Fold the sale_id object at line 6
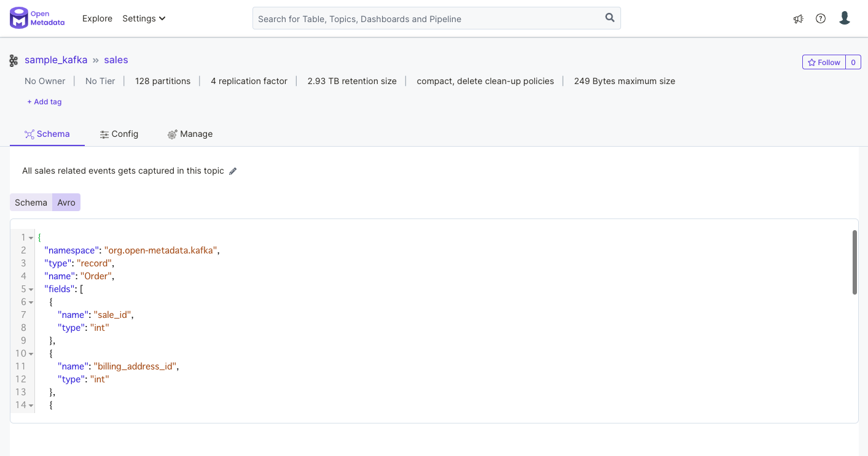 pyautogui.click(x=31, y=303)
